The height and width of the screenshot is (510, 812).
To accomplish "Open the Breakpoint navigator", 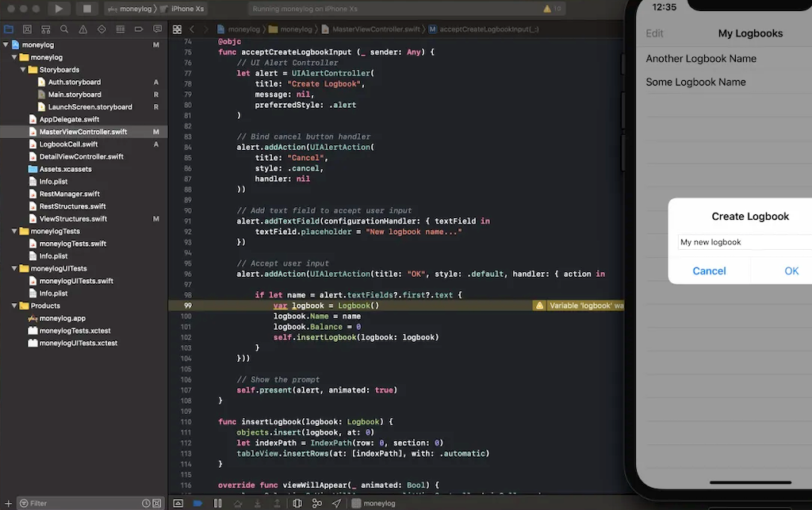I will tap(139, 29).
